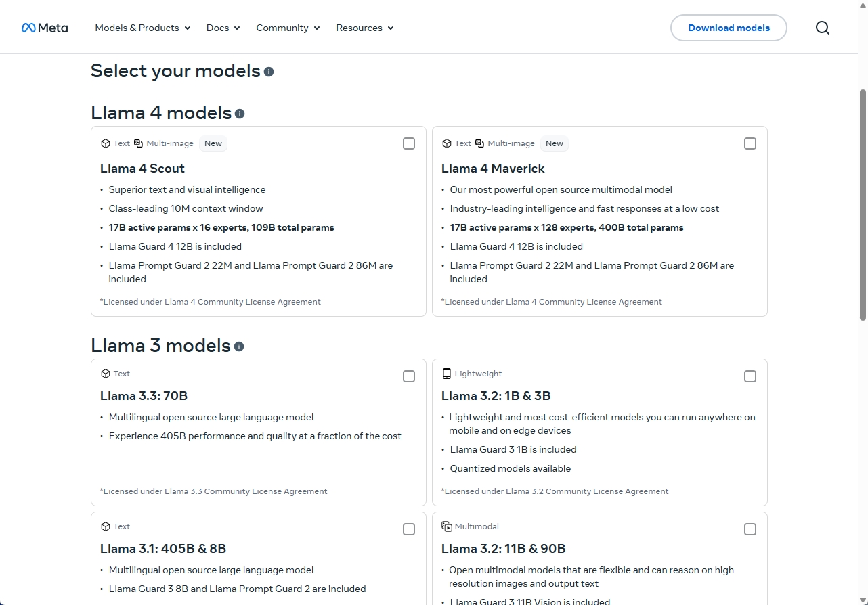Click info icon next to Llama 3 models

239,346
